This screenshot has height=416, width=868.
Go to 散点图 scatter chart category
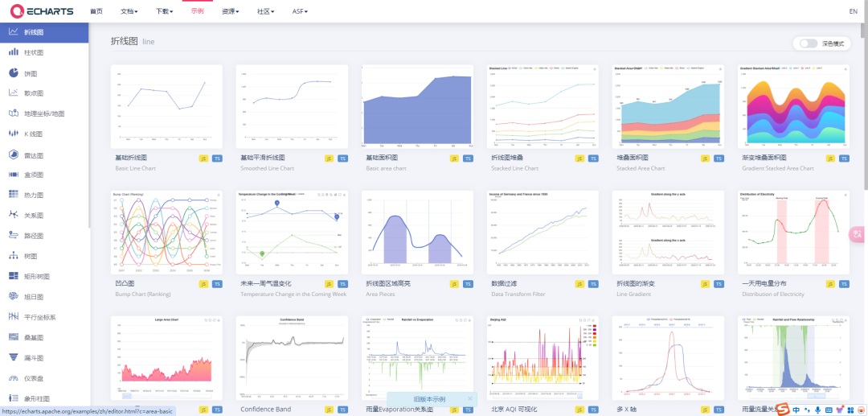44,93
